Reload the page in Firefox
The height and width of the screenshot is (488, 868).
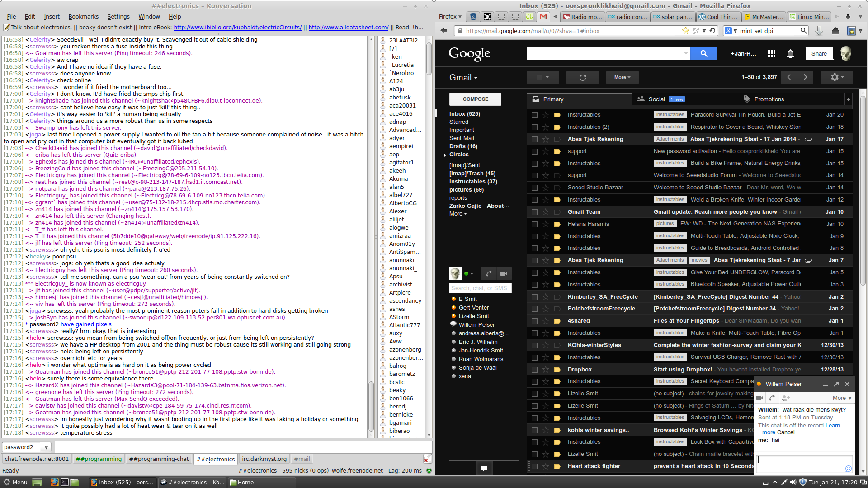pos(712,31)
